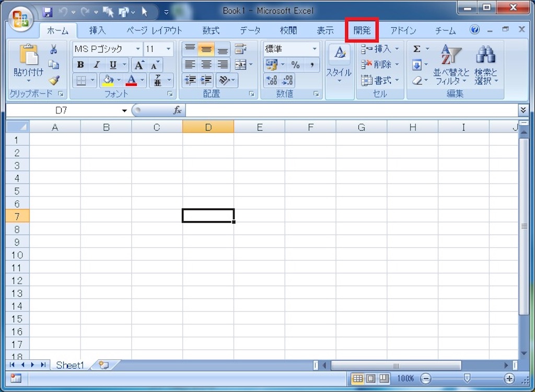Open 並べ替えとフィルタ sort and filter

pos(451,65)
